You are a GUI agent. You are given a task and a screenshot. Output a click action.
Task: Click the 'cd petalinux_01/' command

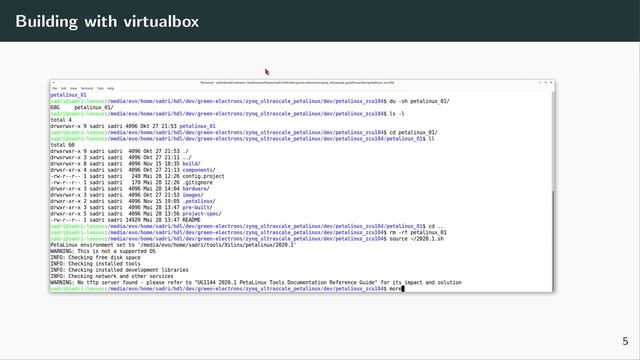[x=413, y=132]
